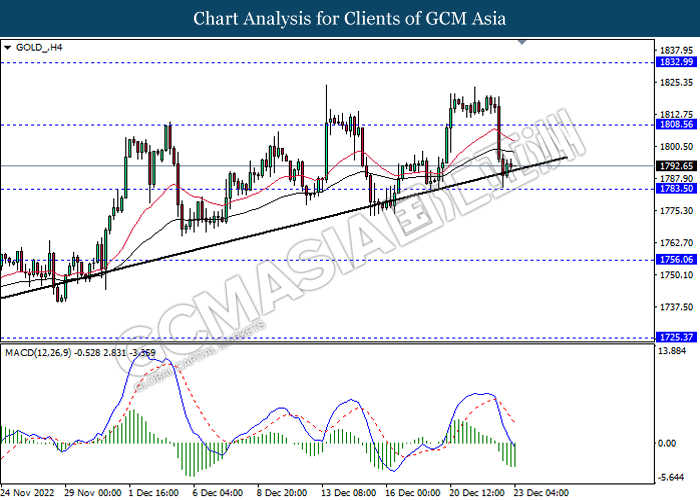Click the Chart Analysis for Clients header title
This screenshot has width=700, height=500.
350,19
